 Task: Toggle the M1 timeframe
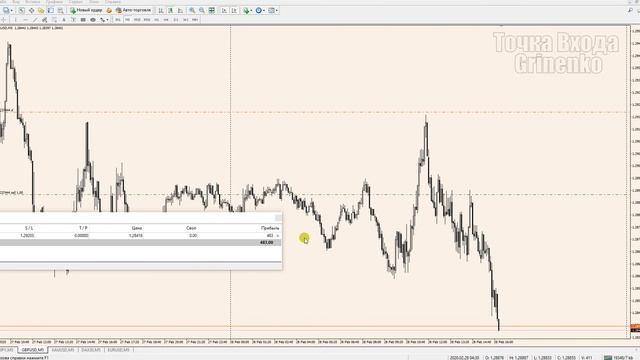118,20
